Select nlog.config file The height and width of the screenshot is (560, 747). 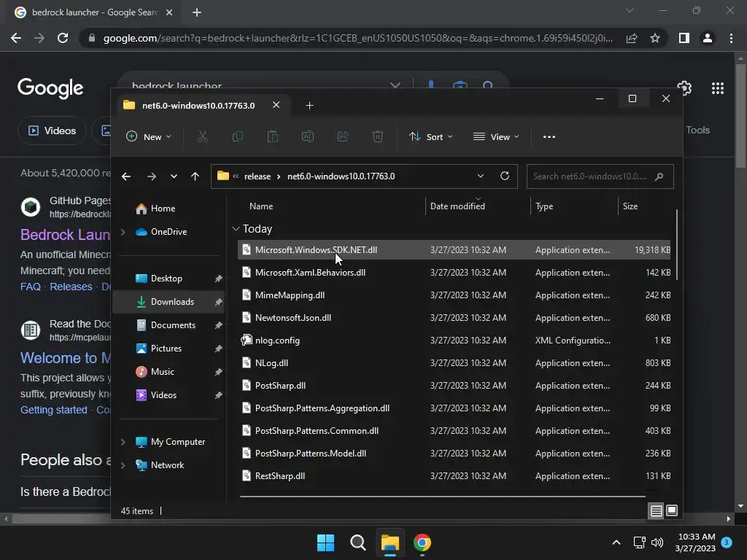[454, 341]
